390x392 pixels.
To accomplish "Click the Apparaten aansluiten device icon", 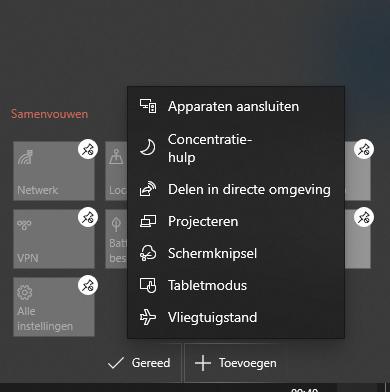I will [x=148, y=106].
